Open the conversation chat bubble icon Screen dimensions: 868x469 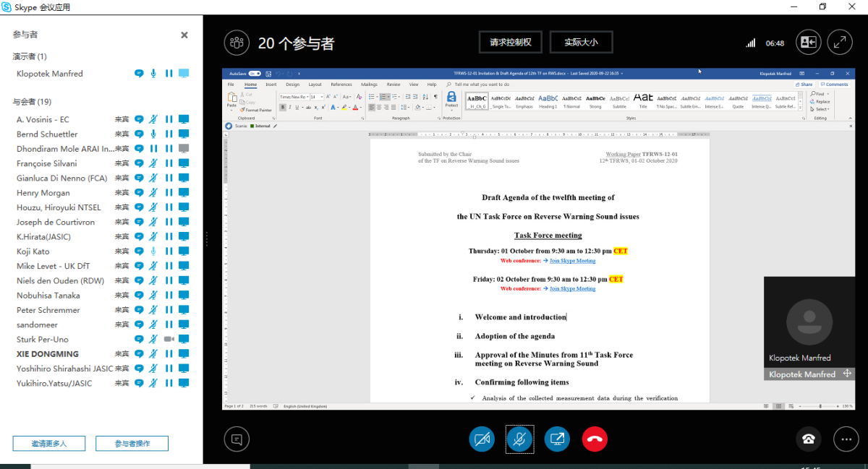(236, 439)
